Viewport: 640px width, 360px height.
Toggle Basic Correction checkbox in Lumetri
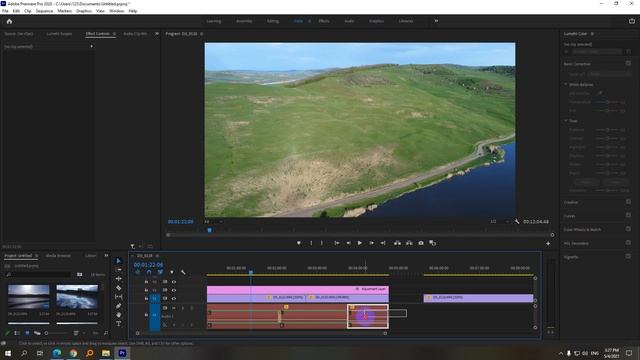click(628, 64)
